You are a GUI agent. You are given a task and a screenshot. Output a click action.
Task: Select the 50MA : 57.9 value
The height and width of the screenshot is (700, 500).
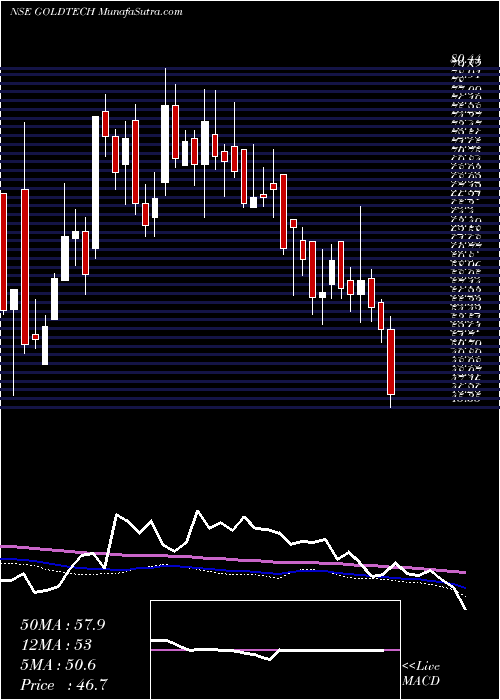click(63, 625)
